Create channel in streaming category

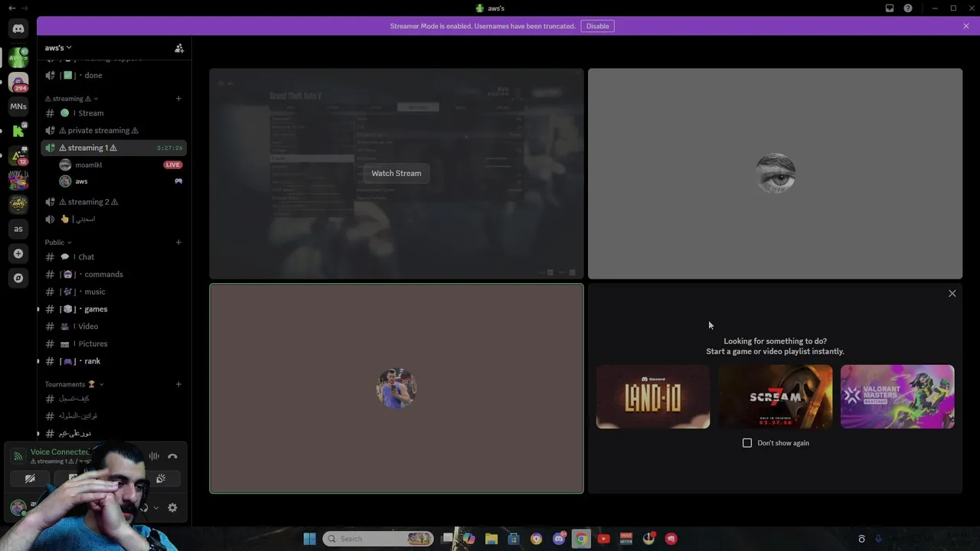(x=178, y=98)
